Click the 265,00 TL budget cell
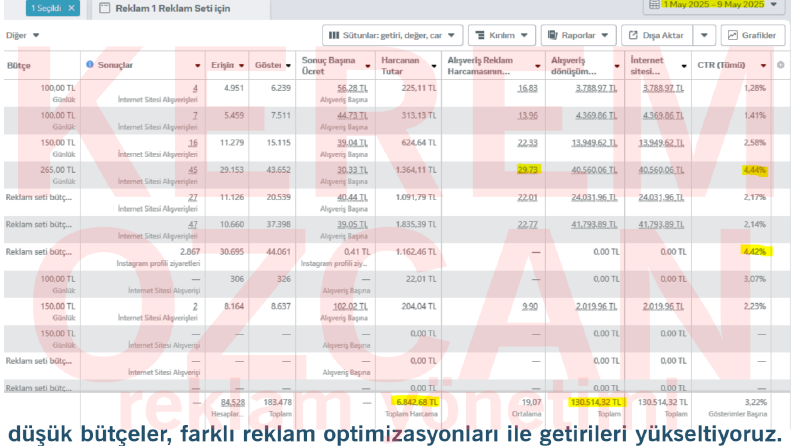This screenshot has width=793, height=446. pos(58,170)
